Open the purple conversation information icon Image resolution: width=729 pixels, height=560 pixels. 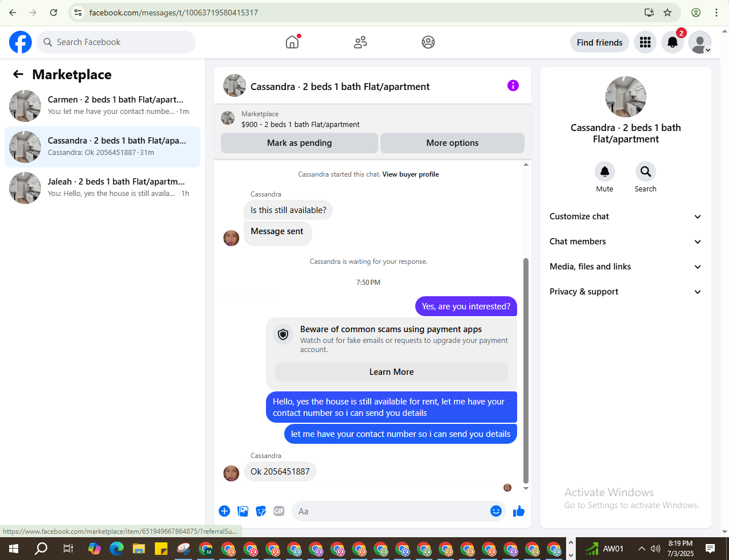(x=513, y=85)
